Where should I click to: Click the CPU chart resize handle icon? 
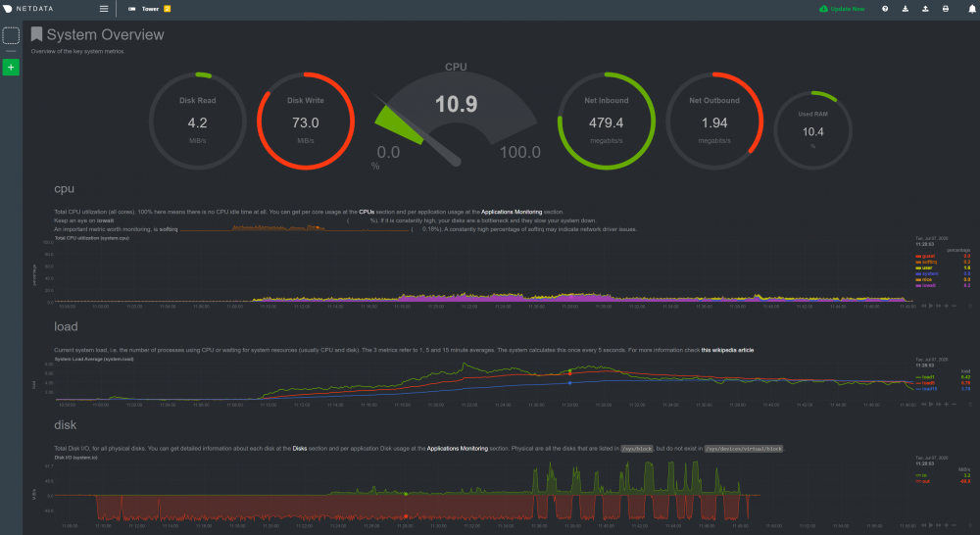(x=970, y=306)
